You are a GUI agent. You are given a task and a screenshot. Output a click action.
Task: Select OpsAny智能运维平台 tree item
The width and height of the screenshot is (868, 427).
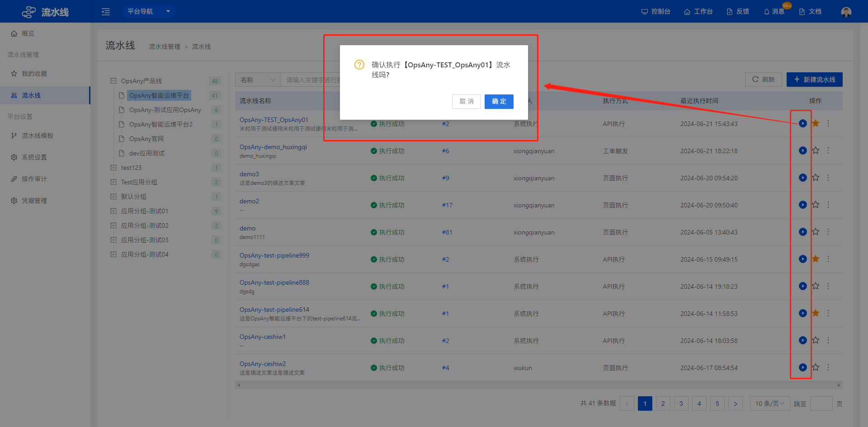point(159,95)
